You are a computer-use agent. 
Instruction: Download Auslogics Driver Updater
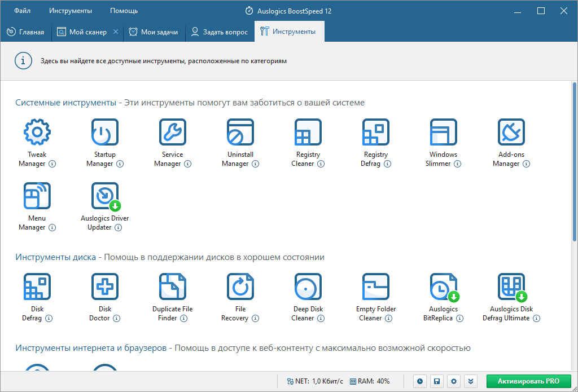tap(104, 196)
